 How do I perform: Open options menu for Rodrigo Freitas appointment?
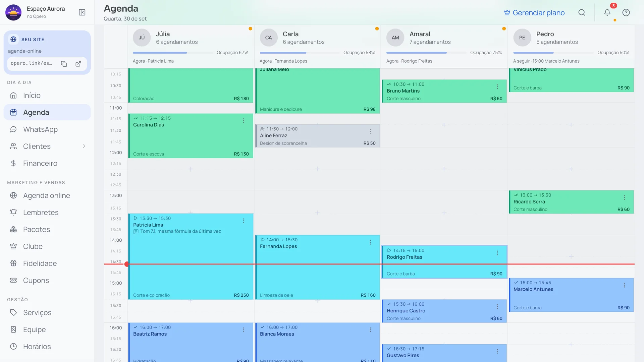click(497, 253)
